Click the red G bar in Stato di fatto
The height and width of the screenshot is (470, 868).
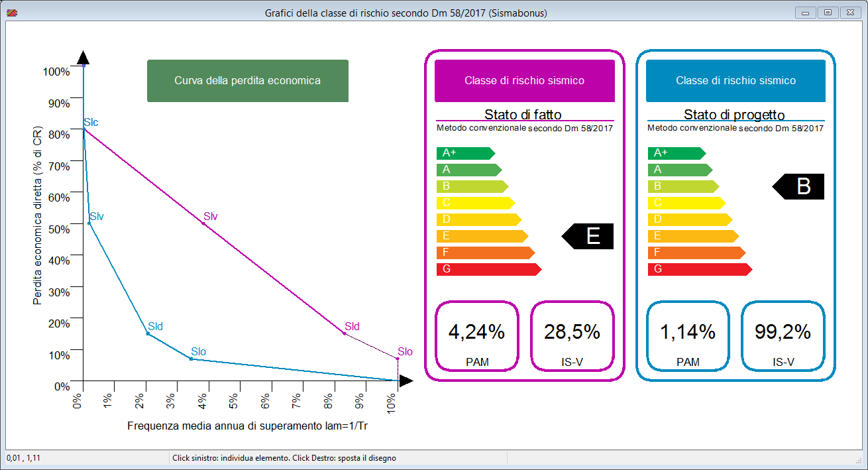coord(487,269)
